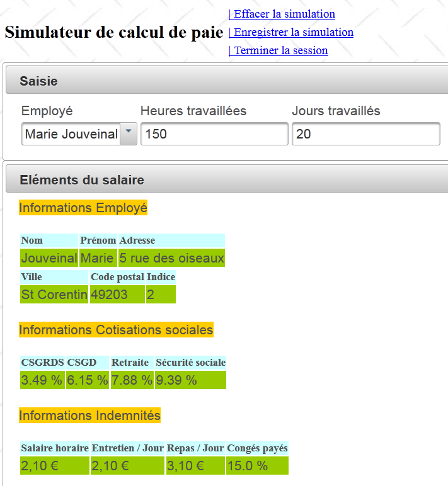The height and width of the screenshot is (486, 448).
Task: Click the Heures travaillées input field
Action: click(x=214, y=134)
